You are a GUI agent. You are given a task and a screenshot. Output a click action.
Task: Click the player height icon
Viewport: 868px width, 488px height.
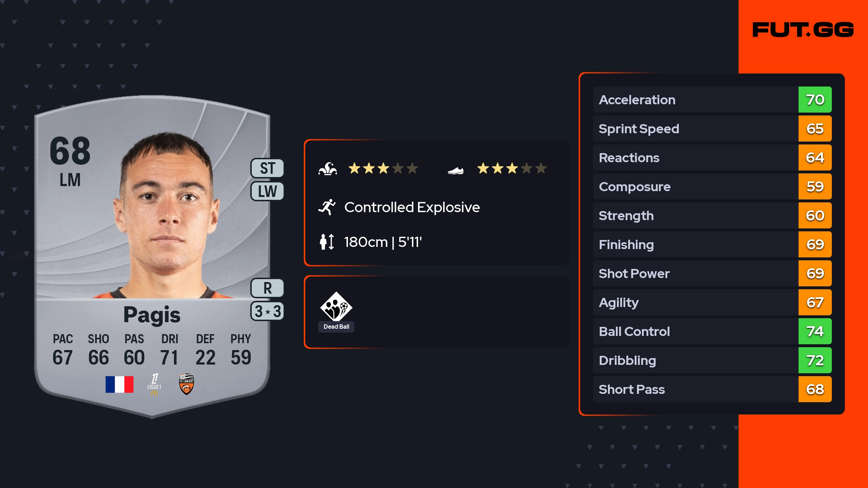pos(327,242)
